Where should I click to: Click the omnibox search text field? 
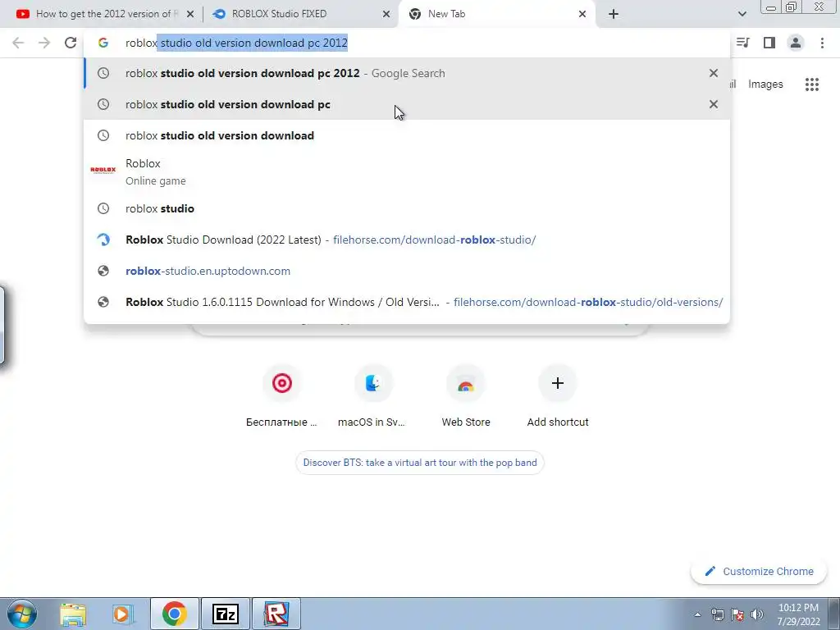click(x=407, y=43)
